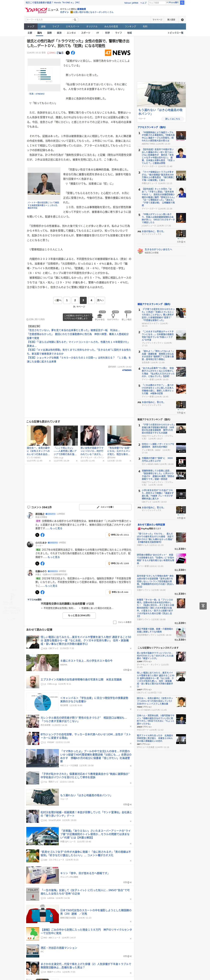This screenshot has width=210, height=980.
Task: Open トピックス一覧 link
Action: click(x=175, y=33)
